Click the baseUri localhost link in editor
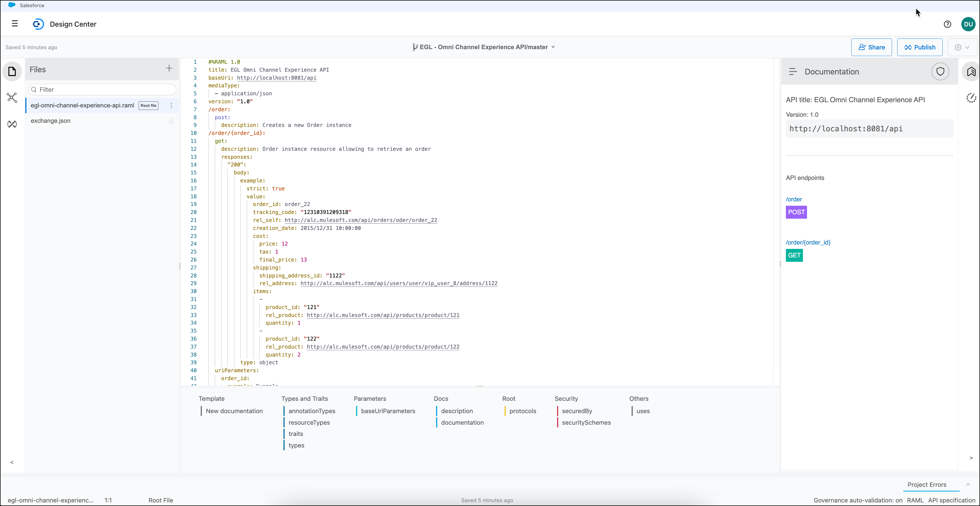 tap(277, 78)
